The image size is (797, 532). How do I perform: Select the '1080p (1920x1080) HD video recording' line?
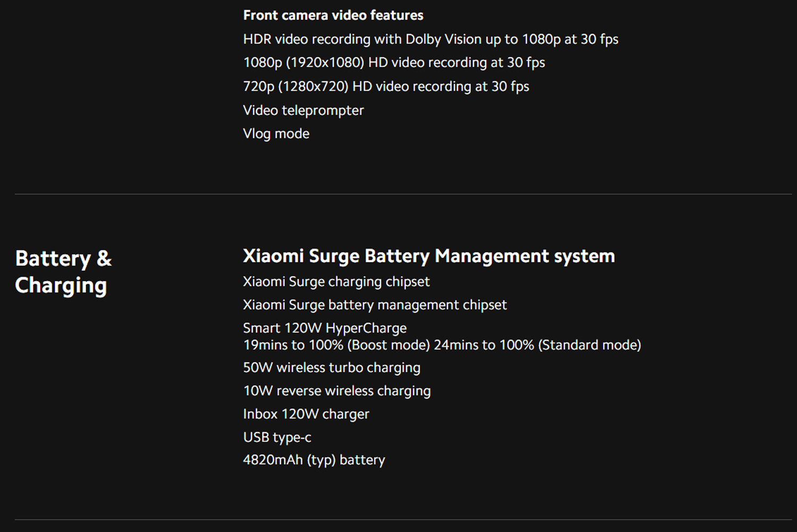coord(394,63)
